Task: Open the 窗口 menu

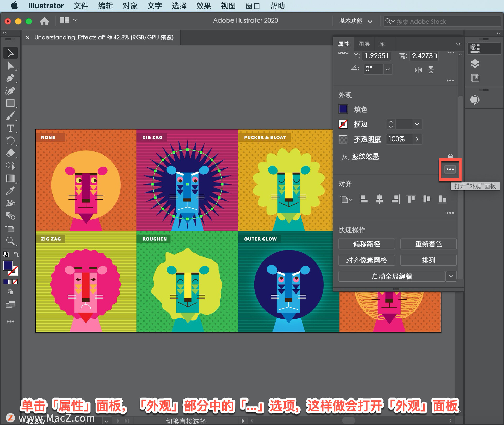Action: coord(253,6)
